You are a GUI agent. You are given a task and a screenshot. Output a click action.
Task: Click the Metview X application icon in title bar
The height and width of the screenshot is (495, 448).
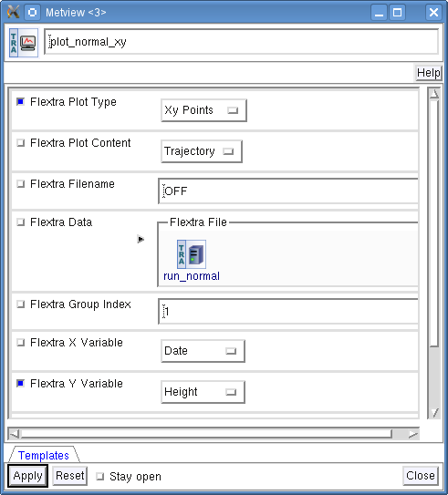(x=13, y=13)
